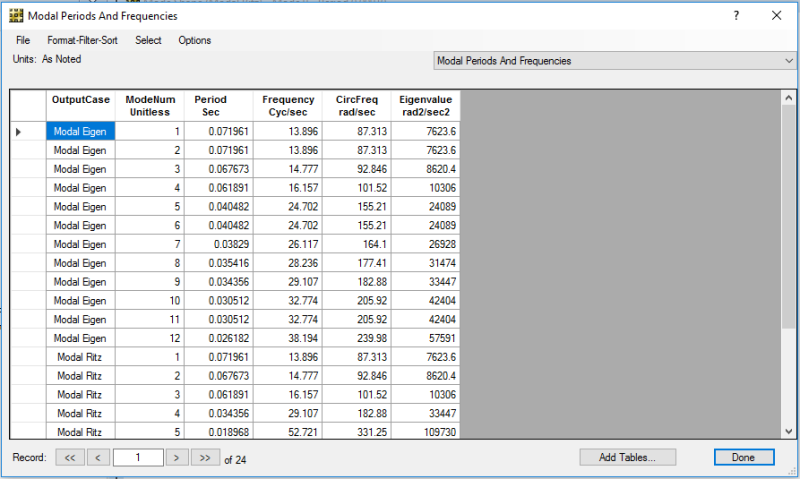Click ModeNum 11 in the Modal Eigen rows
This screenshot has height=479, width=800.
(150, 319)
